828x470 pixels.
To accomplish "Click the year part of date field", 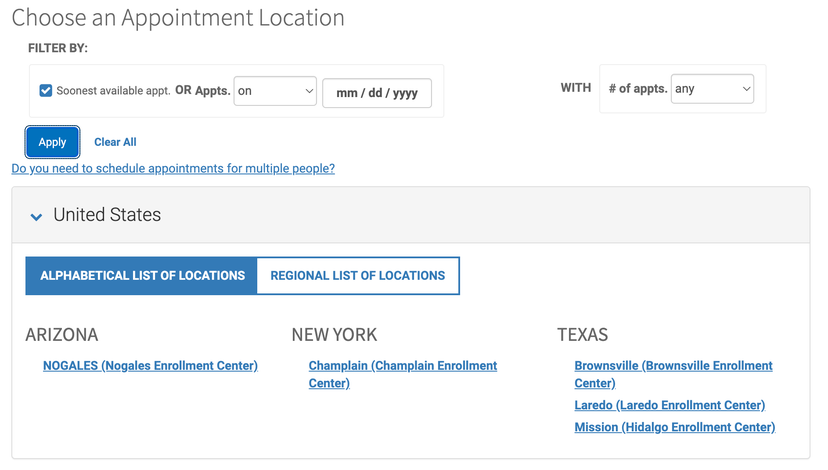I will click(405, 93).
